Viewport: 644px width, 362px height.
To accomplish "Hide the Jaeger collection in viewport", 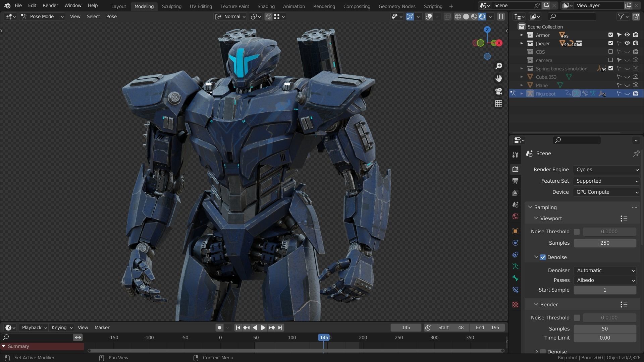I will (627, 43).
